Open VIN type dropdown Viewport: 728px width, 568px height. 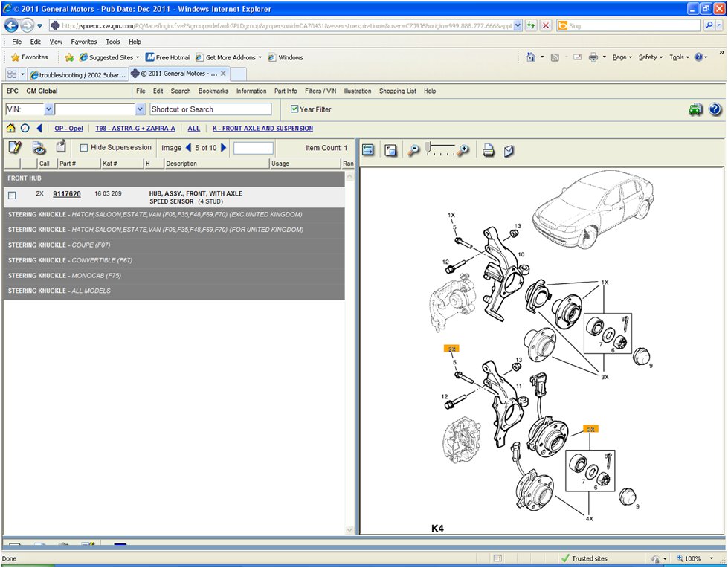pyautogui.click(x=49, y=109)
